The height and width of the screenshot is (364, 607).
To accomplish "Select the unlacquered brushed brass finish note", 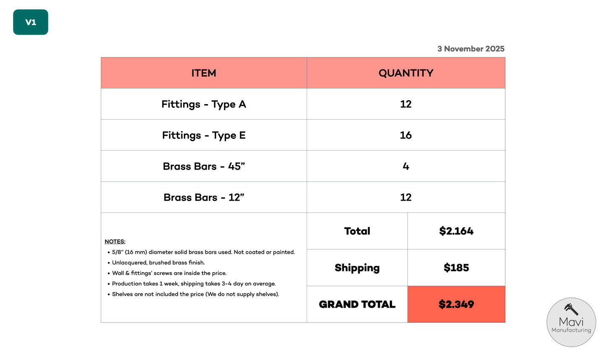I will point(158,263).
